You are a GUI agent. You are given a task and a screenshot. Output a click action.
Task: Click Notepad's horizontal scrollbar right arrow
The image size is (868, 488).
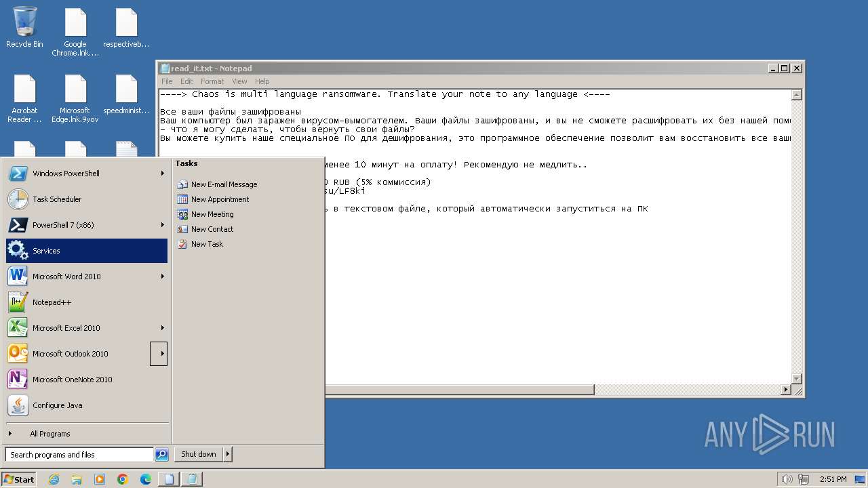[x=787, y=390]
